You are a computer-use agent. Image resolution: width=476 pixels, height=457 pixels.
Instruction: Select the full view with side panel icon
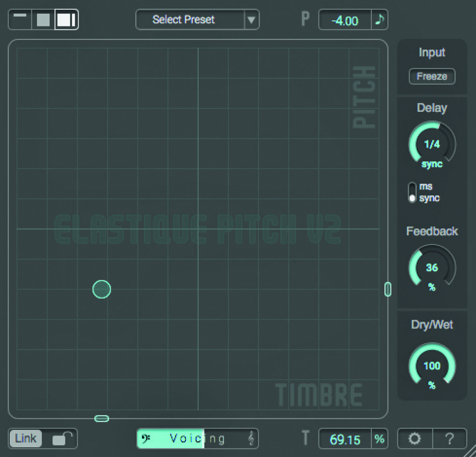pos(66,20)
